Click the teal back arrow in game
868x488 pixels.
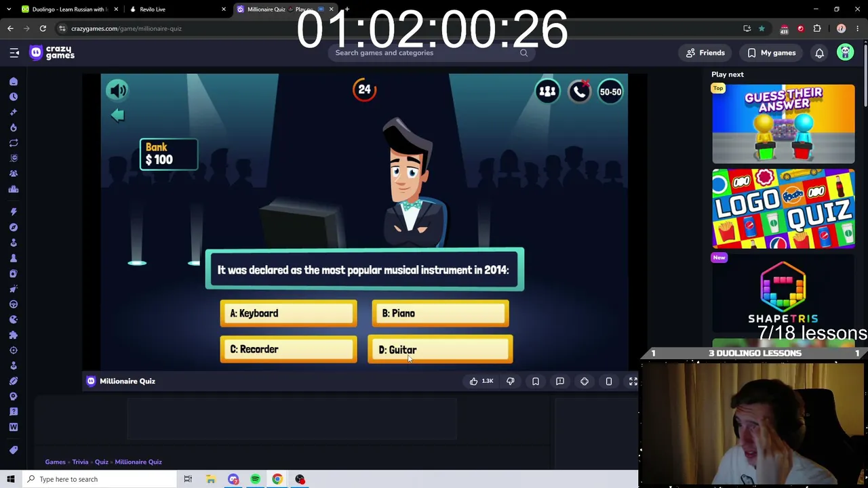pos(117,115)
